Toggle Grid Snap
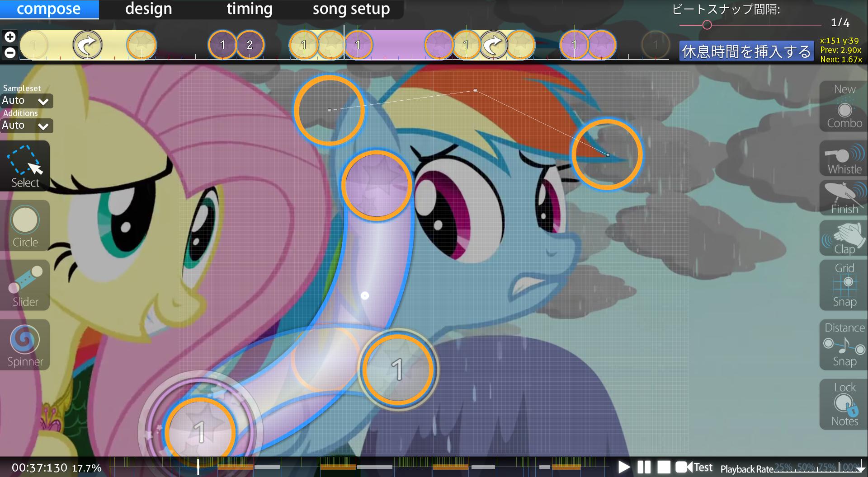868x477 pixels. 844,285
